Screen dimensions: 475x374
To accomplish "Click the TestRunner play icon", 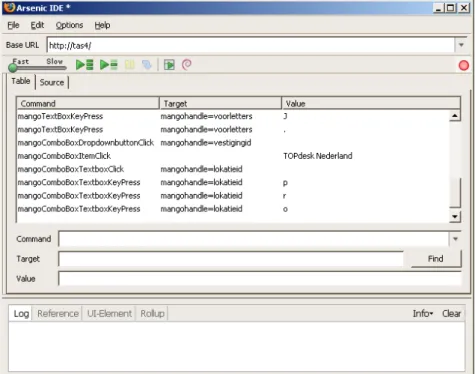I will point(169,65).
